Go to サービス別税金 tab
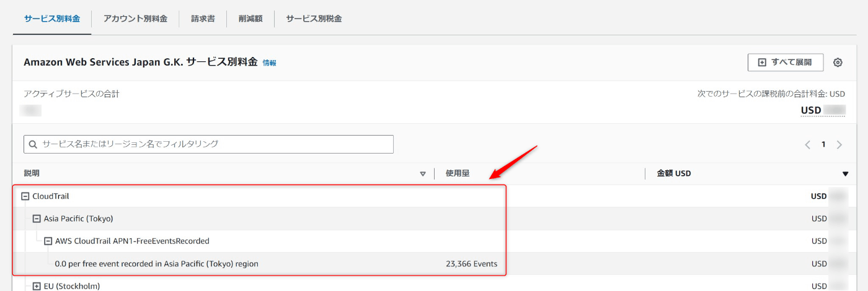This screenshot has width=868, height=291. (x=314, y=19)
